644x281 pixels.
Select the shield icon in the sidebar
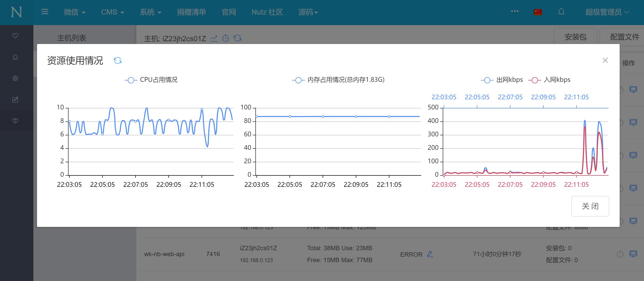(x=15, y=121)
